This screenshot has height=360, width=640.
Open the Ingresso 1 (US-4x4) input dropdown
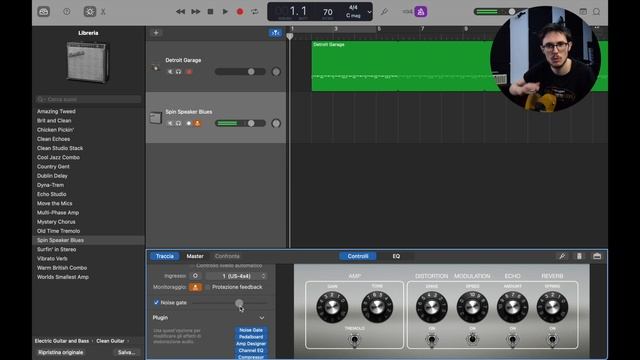coord(237,276)
